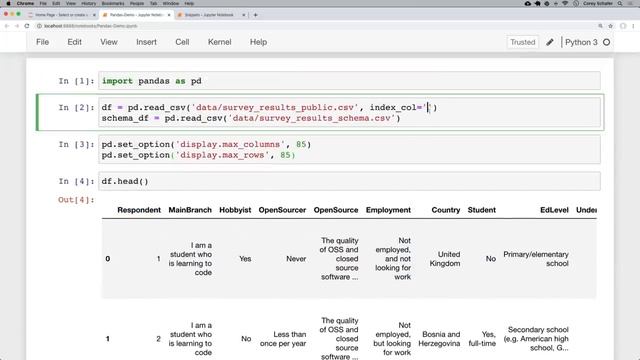
Task: Open the Bookmarks menu in macOS menu bar
Action: tap(113, 3)
